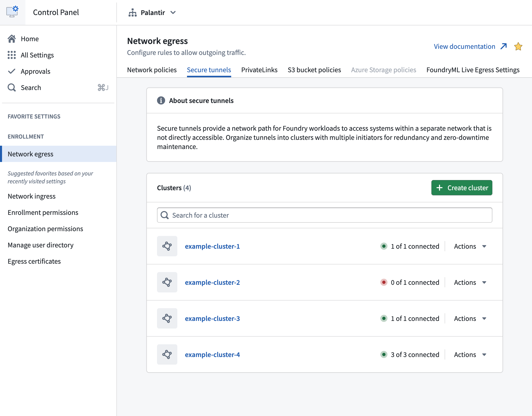Switch to the Network policies tab

pyautogui.click(x=152, y=70)
